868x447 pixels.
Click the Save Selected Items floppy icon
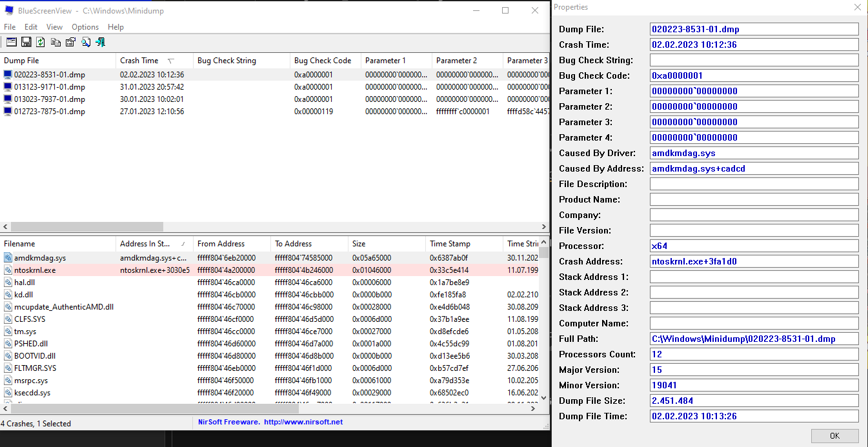26,42
